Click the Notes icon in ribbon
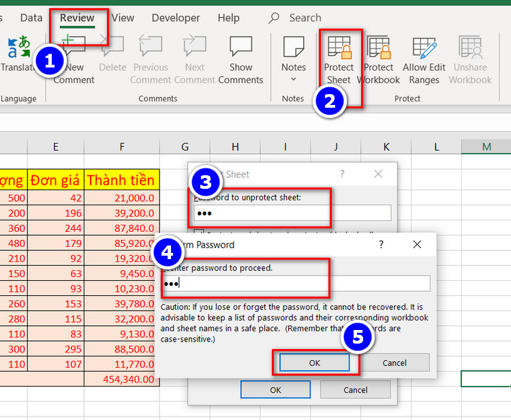511x420 pixels. pyautogui.click(x=294, y=48)
